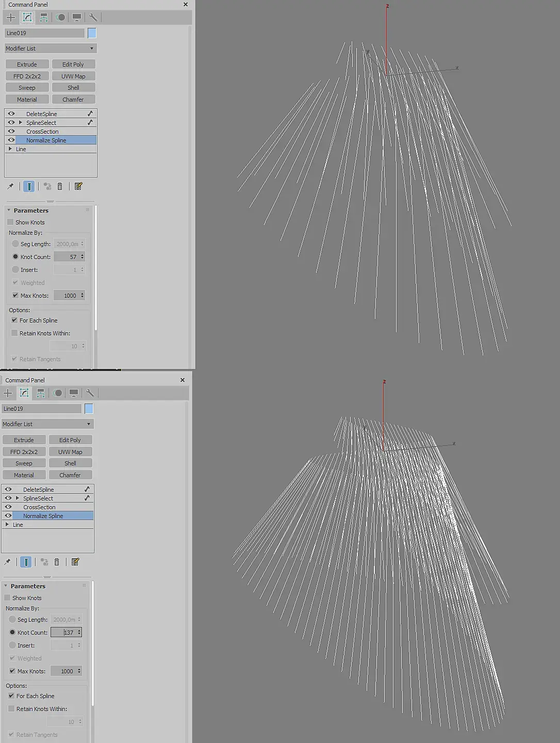Click Extrude button in top panel
The image size is (560, 743).
coord(27,64)
